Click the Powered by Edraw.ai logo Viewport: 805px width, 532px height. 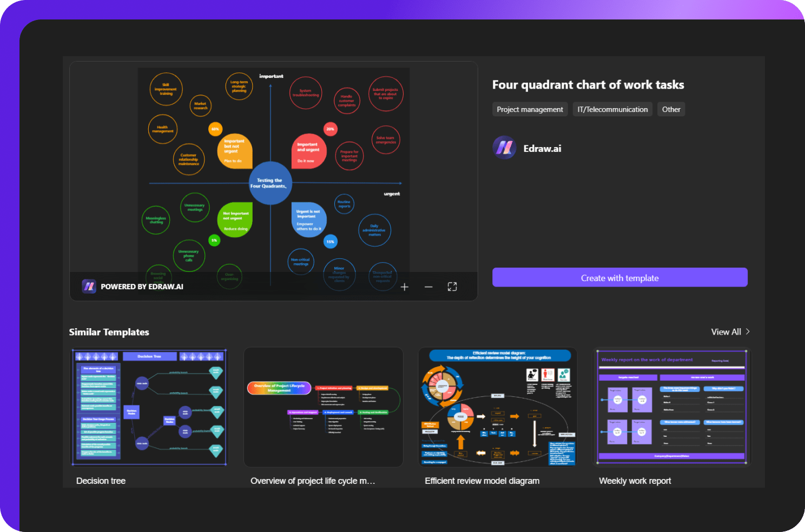click(89, 287)
